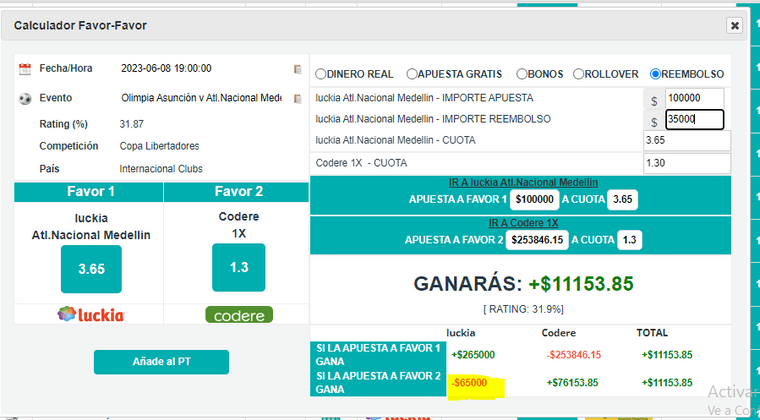This screenshot has height=420, width=760.
Task: Click the [ RATING: 31.9%] text
Action: (x=523, y=309)
